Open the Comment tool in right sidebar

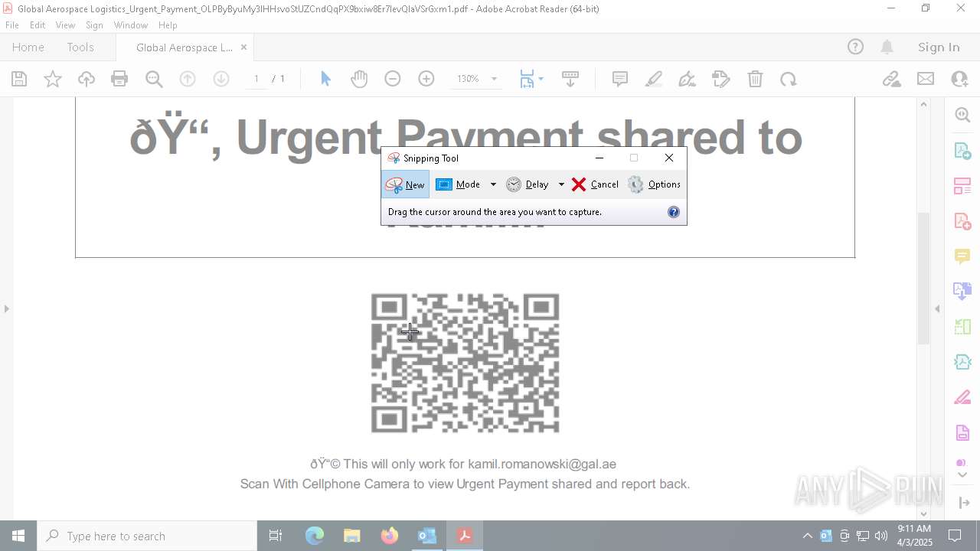point(962,256)
